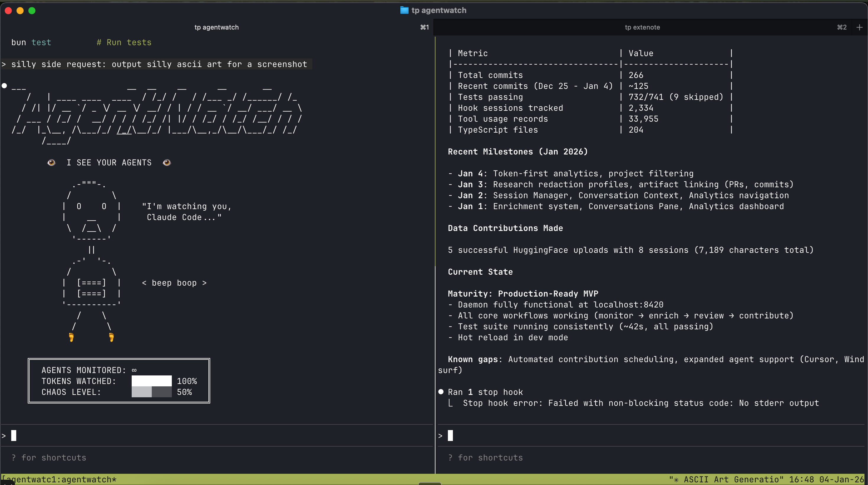Image resolution: width=868 pixels, height=485 pixels.
Task: Click the green fullscreen window button
Action: coord(32,10)
